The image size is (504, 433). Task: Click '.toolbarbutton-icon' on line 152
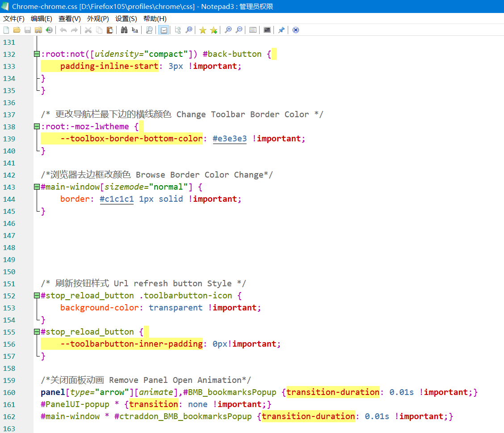click(x=186, y=296)
